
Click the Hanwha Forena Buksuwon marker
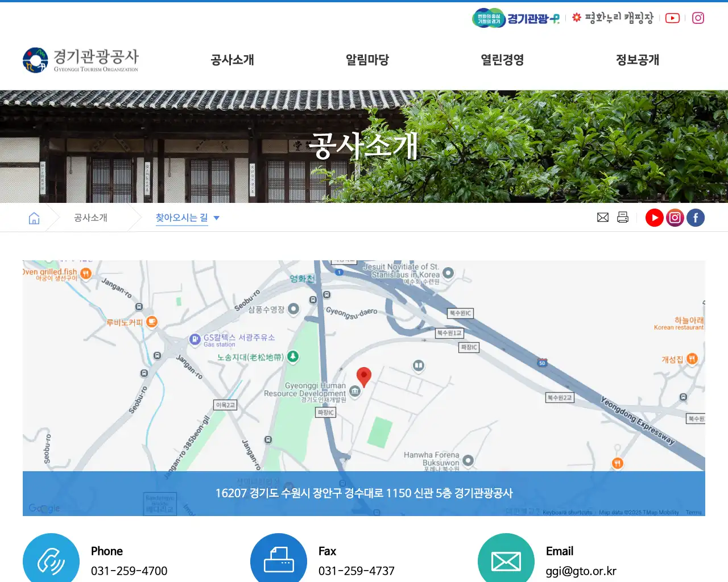click(x=468, y=460)
